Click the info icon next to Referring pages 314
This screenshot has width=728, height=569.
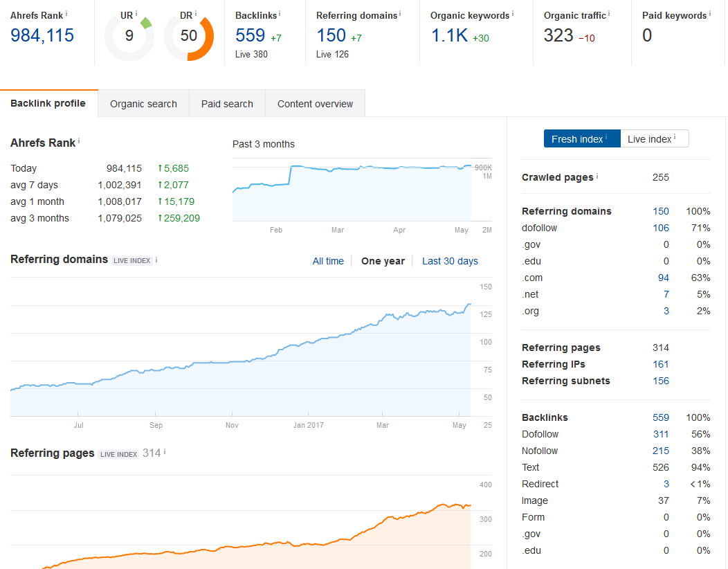(165, 452)
